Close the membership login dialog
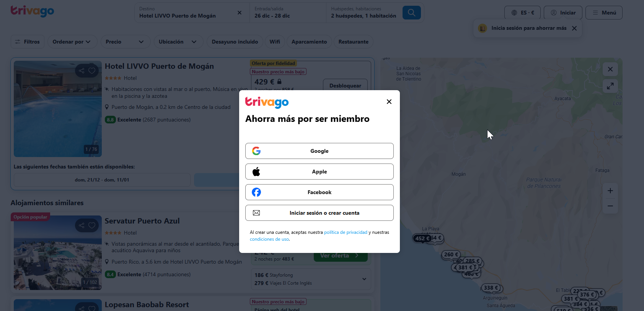644x311 pixels. [389, 102]
